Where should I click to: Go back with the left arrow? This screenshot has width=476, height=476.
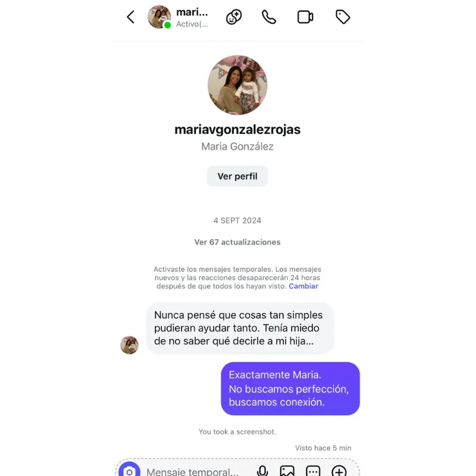tap(130, 17)
